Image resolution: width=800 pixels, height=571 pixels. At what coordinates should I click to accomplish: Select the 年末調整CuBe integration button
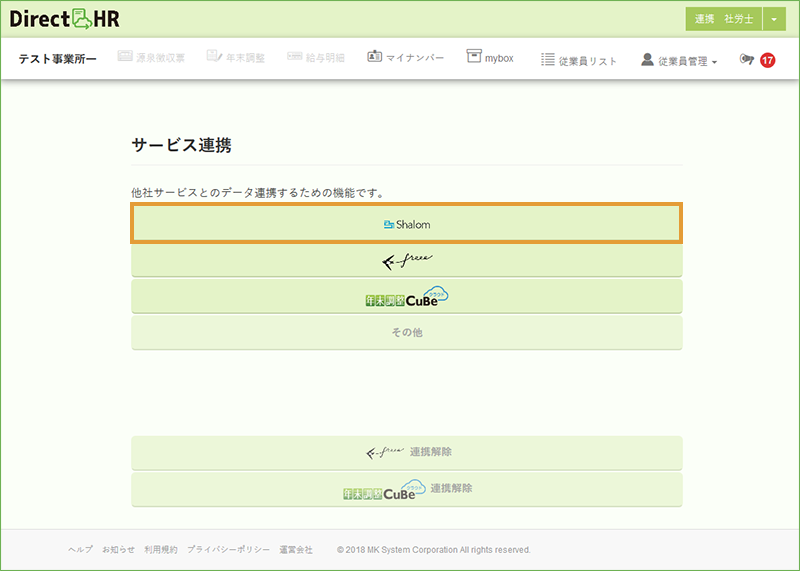point(407,296)
